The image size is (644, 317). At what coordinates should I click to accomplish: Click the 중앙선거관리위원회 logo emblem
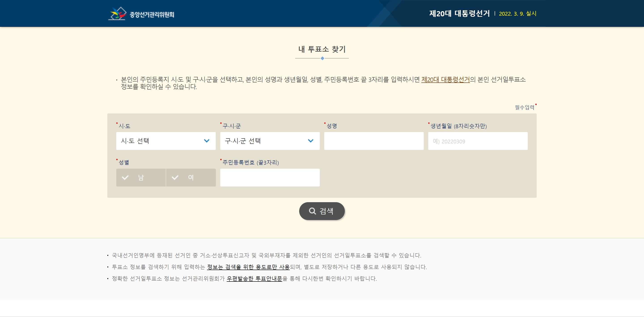pyautogui.click(x=117, y=13)
